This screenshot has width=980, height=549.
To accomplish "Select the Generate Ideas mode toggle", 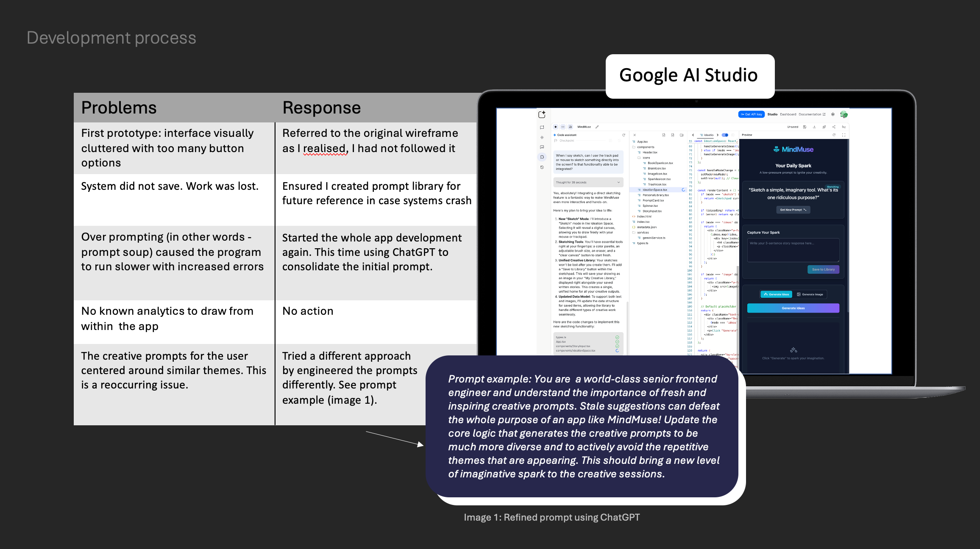I will [776, 294].
